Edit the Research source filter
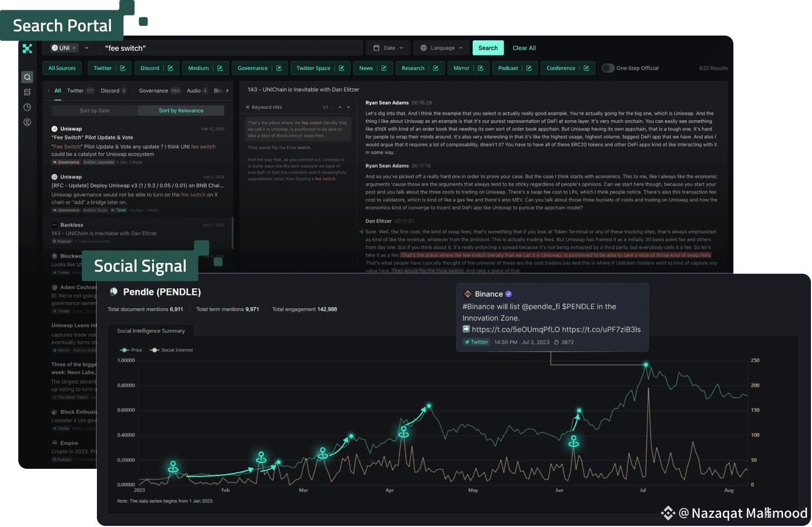The width and height of the screenshot is (812, 527). point(436,68)
